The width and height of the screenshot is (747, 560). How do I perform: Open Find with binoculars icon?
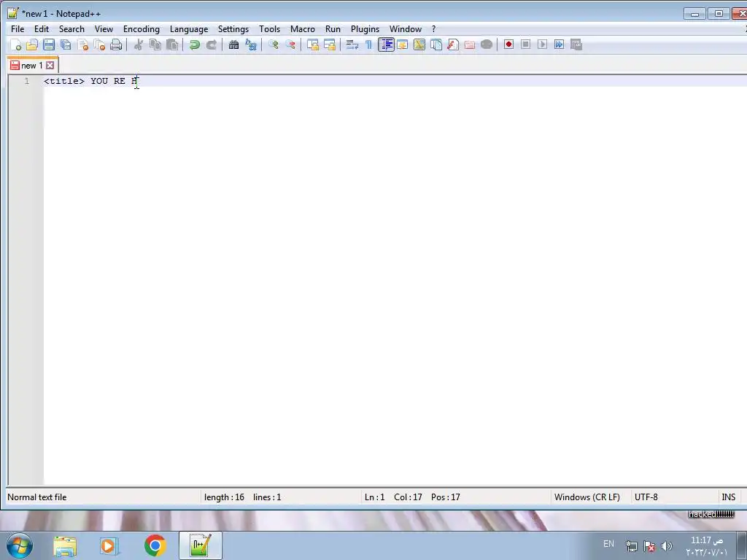233,44
